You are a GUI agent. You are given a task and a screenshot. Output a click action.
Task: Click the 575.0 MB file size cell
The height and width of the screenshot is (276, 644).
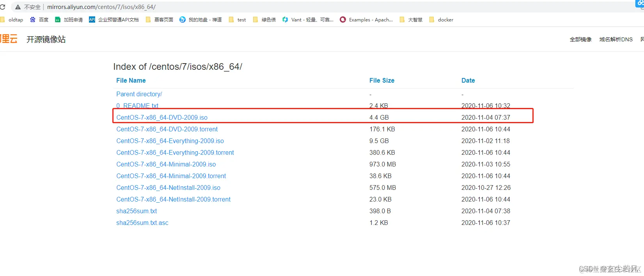383,188
